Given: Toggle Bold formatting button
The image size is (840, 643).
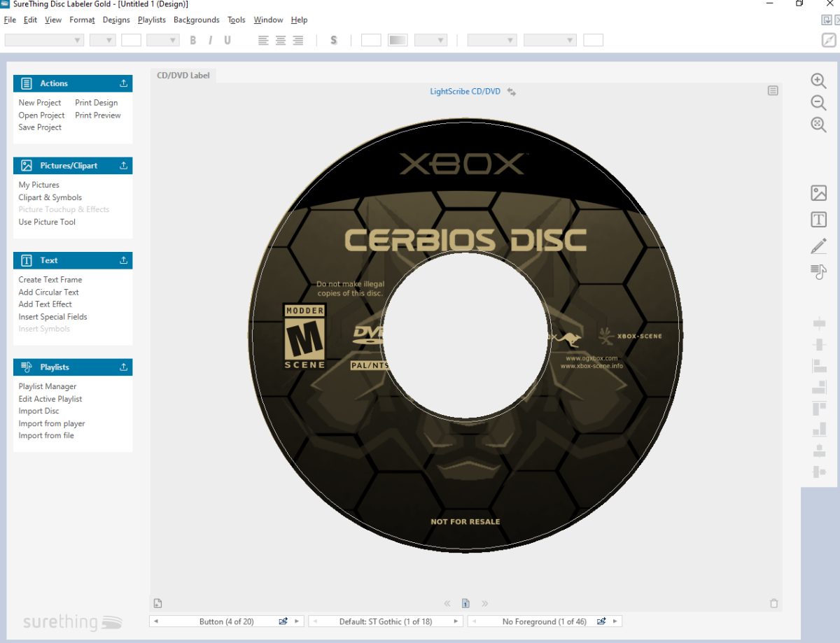Looking at the screenshot, I should click(x=193, y=41).
